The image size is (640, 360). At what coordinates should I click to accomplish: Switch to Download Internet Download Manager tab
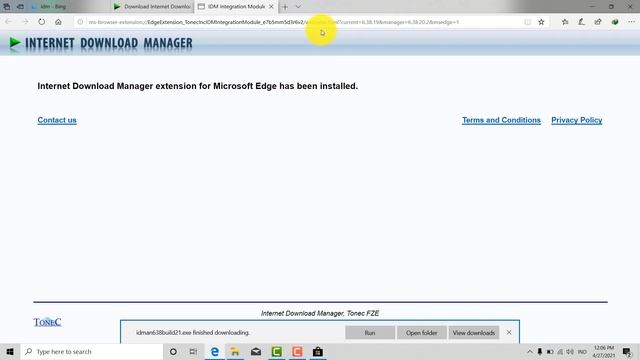coord(152,7)
